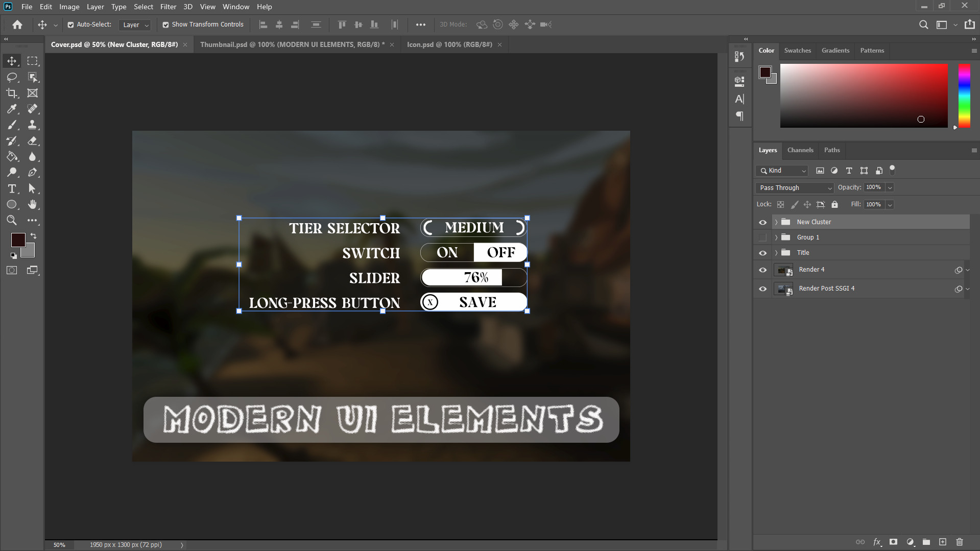Open the Opacity slider dropdown arrow
Screen dimensions: 980x551
[890, 188]
